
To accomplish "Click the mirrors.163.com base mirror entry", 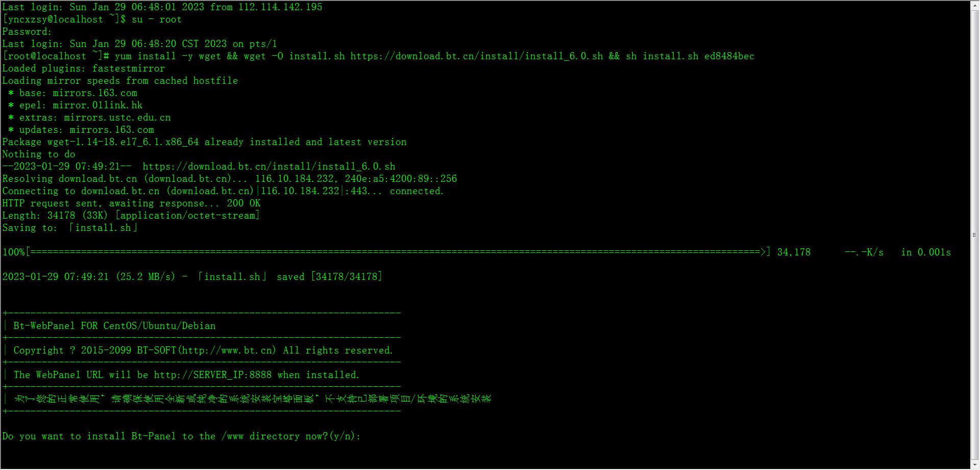I will tap(95, 93).
